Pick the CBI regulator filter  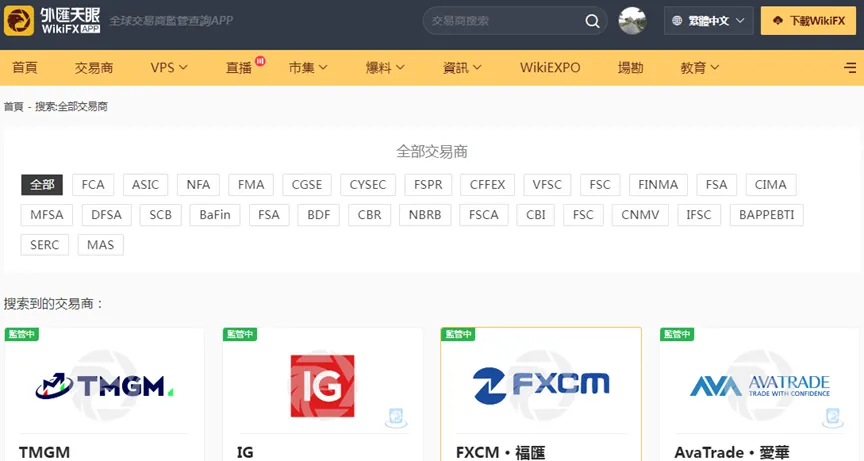point(536,215)
